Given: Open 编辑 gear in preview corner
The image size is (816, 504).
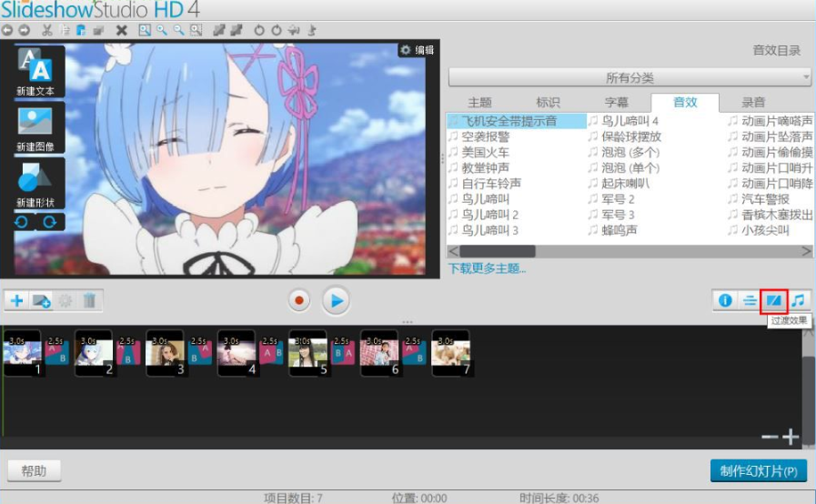Looking at the screenshot, I should tap(417, 50).
